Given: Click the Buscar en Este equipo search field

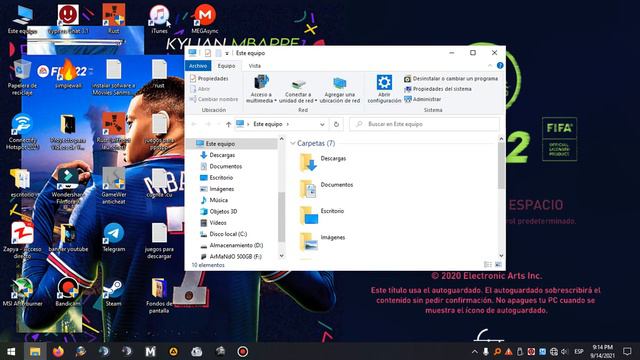Looking at the screenshot, I should [x=424, y=124].
